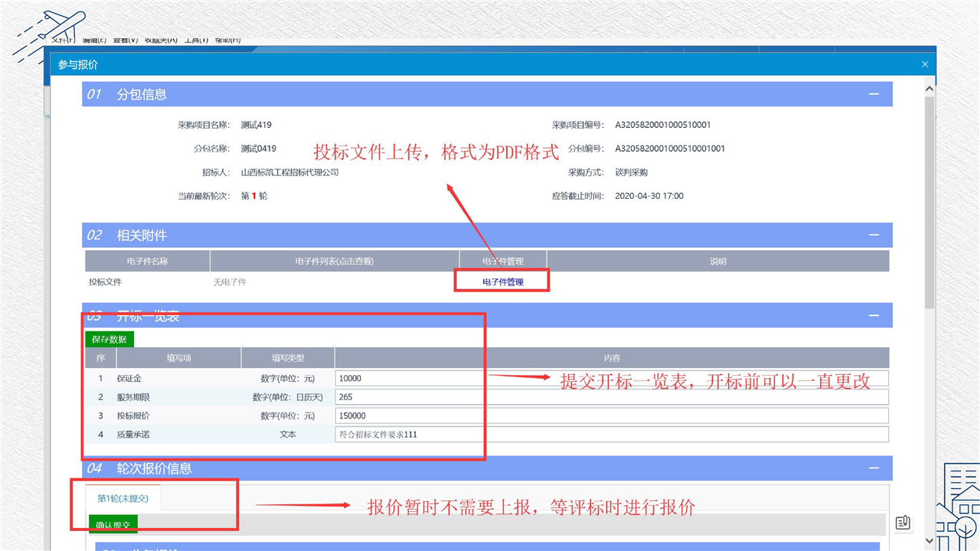Click the 投标报价 field showing 150000
Screen dimensions: 980x551
[x=611, y=416]
